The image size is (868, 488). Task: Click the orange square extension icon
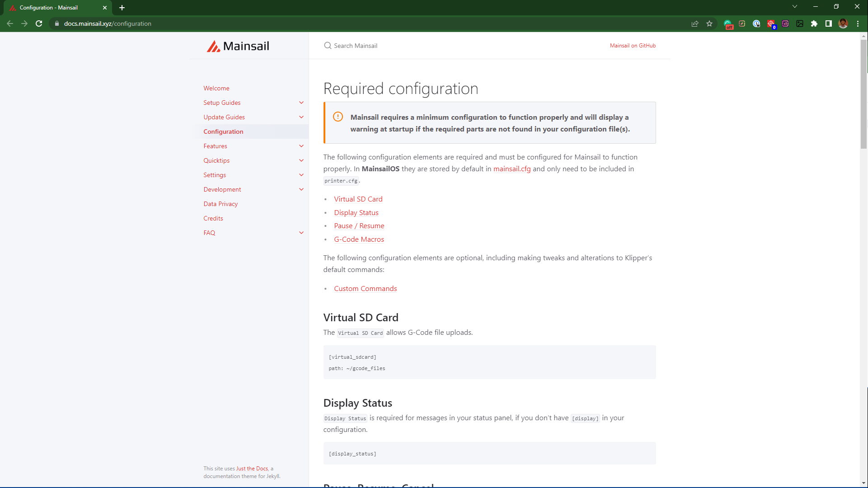click(x=742, y=23)
